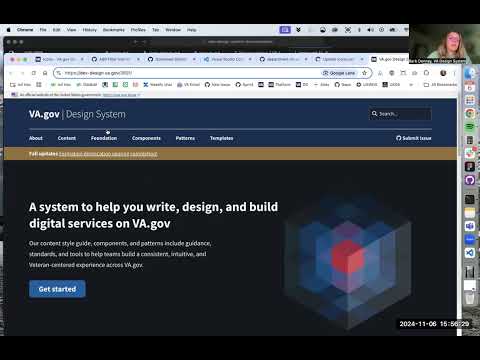The width and height of the screenshot is (480, 360).
Task: Open the USWDS bookmark
Action: coord(367,85)
